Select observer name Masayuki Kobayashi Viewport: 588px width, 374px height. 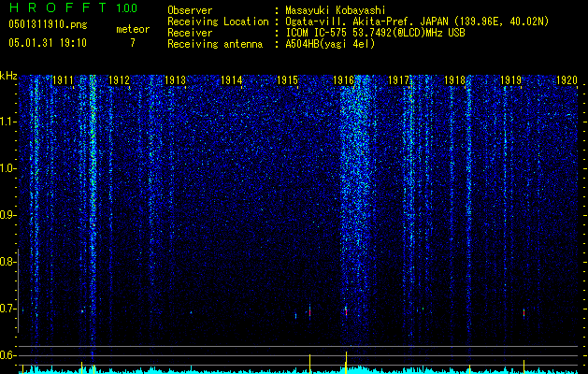(x=336, y=10)
